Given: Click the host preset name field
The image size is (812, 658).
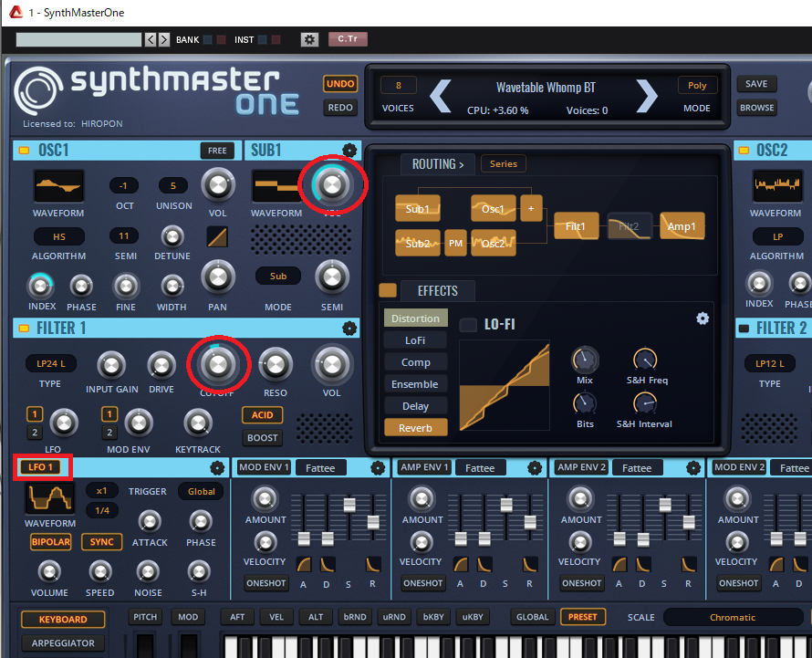Looking at the screenshot, I should coord(78,39).
